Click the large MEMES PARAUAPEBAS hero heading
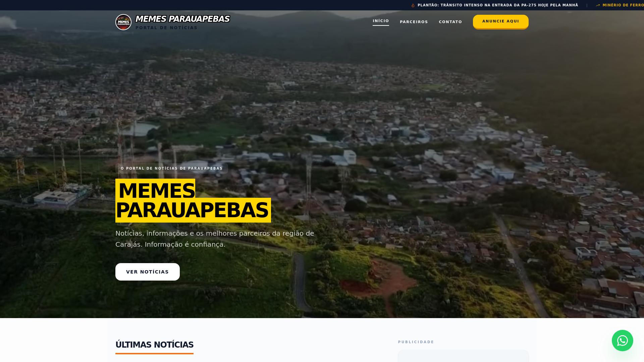Image resolution: width=644 pixels, height=362 pixels. click(193, 200)
